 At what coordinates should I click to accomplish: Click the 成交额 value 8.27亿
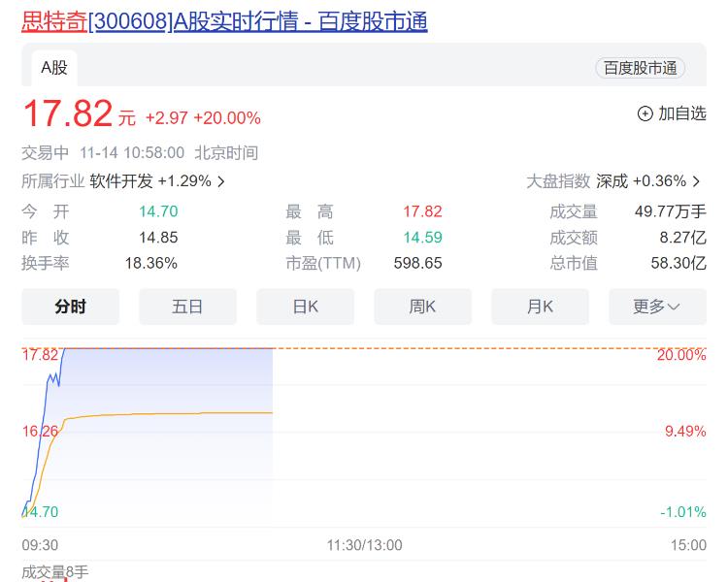(682, 238)
